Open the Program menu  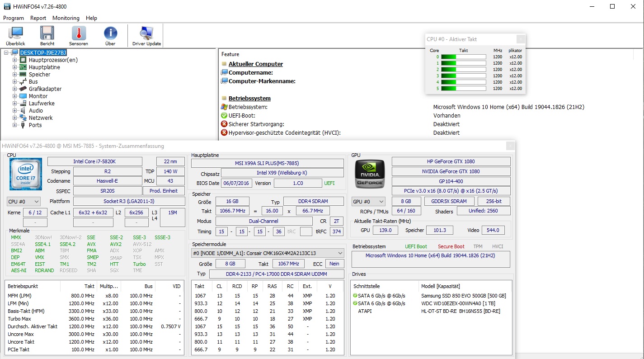click(14, 18)
